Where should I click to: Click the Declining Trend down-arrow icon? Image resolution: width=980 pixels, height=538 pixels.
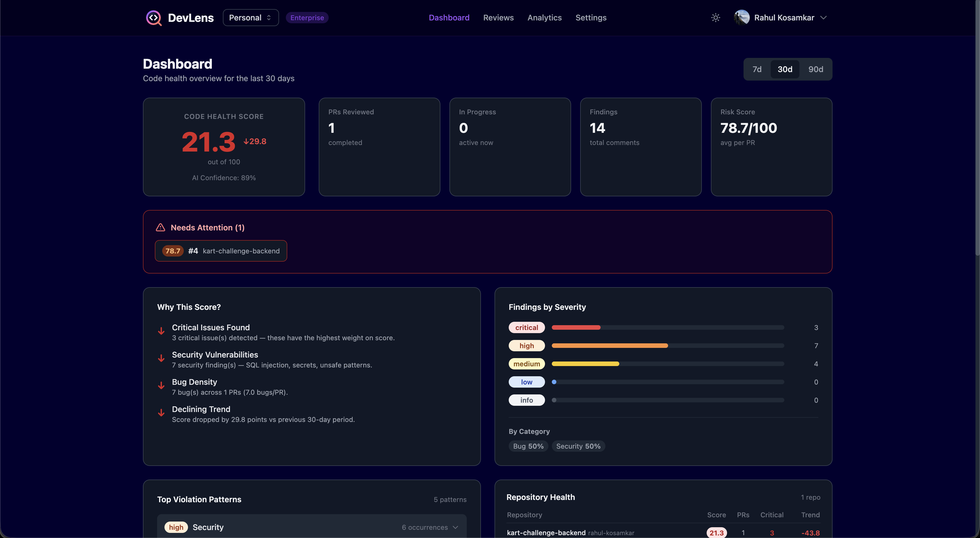[161, 413]
